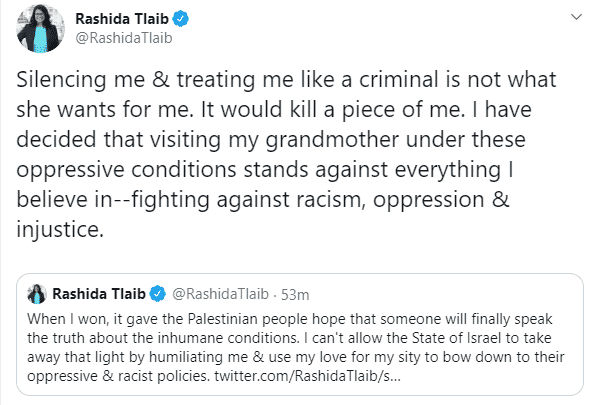This screenshot has height=405, width=595.
Task: Open the bold Rashida Tlaib name at the top
Action: [x=122, y=19]
